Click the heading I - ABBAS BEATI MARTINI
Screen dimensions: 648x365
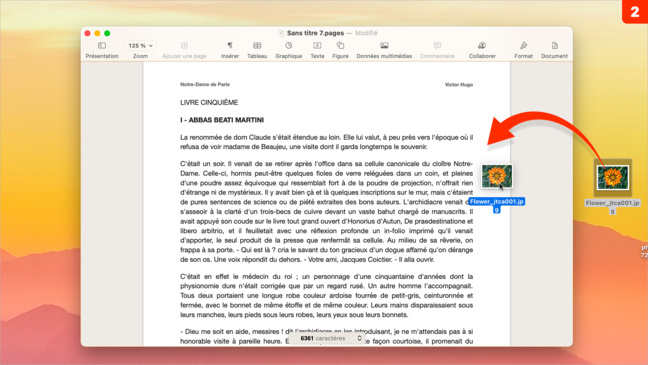pyautogui.click(x=222, y=120)
